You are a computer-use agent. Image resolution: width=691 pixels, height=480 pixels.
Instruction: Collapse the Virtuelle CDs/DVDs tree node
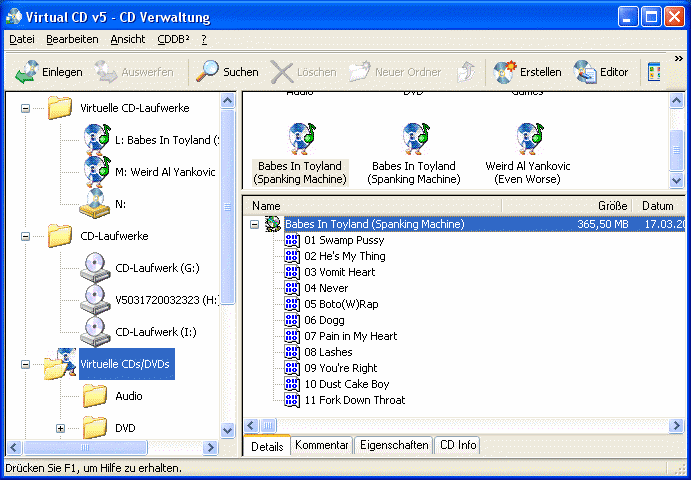26,364
